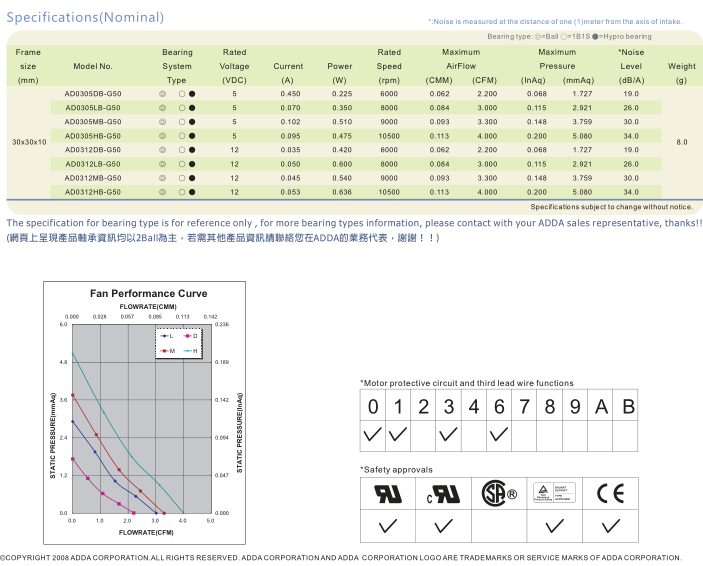Click the checkmark under function 3
The image size is (703, 566).
448,434
